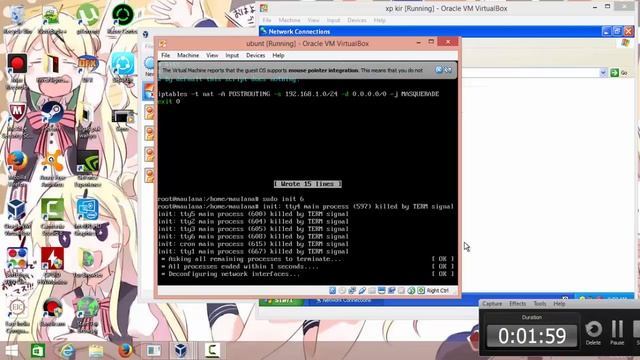
Task: Launch uTorrent from the desktop
Action: 87,16
